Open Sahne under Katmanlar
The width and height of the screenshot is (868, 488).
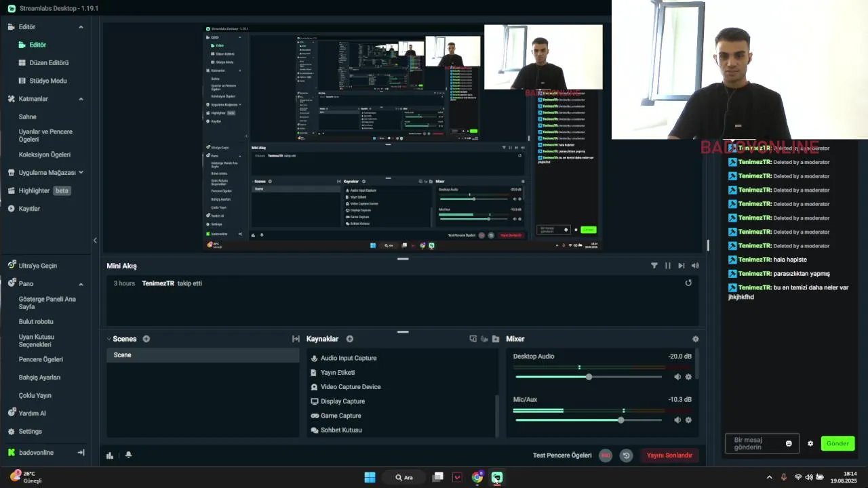point(28,117)
